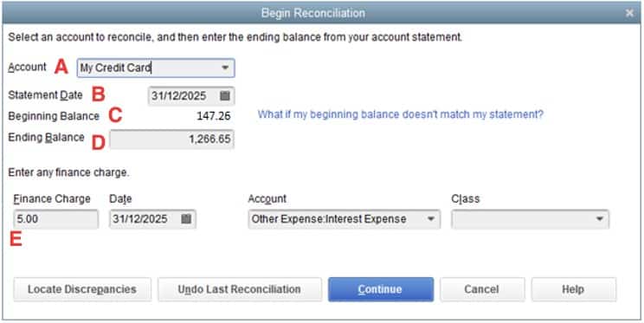Cancel the reconciliation dialog
The height and width of the screenshot is (323, 644).
point(482,289)
